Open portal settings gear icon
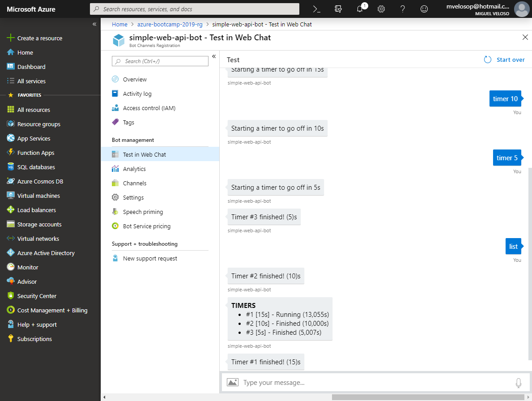 tap(381, 9)
